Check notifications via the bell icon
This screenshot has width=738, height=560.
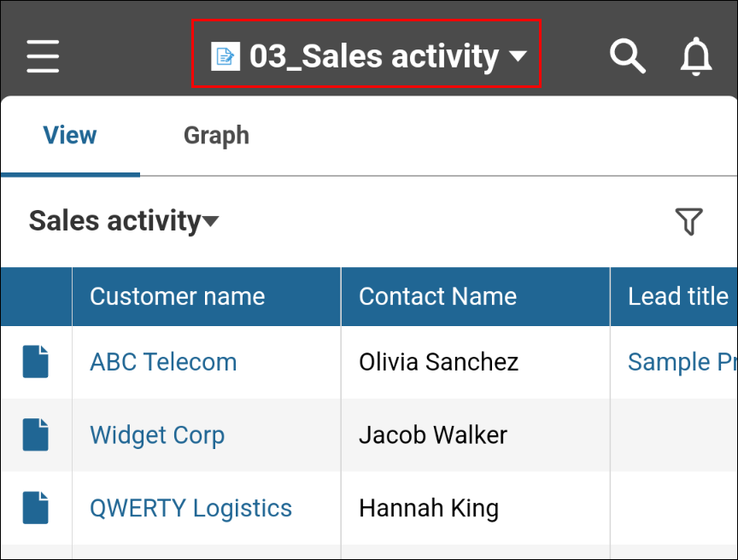tap(696, 55)
